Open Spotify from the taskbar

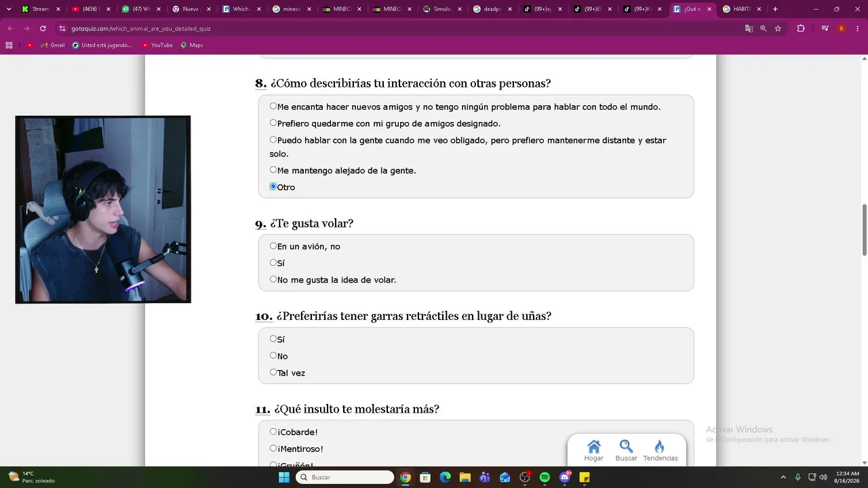pyautogui.click(x=545, y=477)
